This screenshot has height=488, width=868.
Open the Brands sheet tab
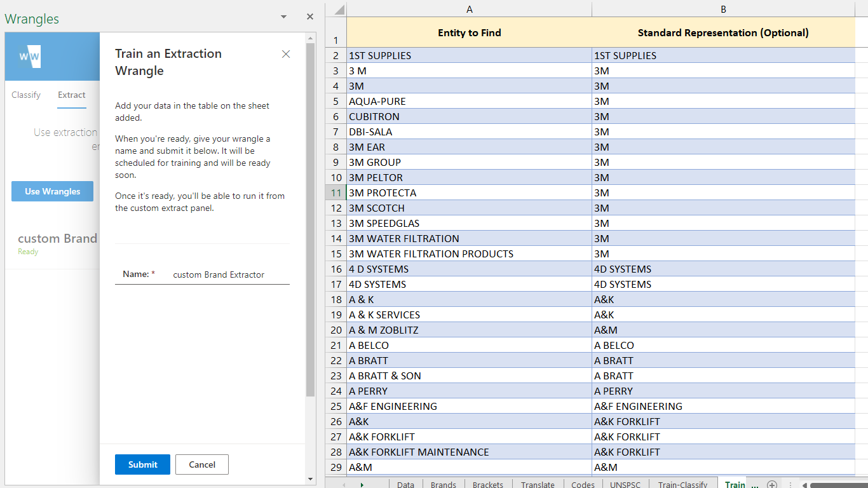(x=443, y=484)
